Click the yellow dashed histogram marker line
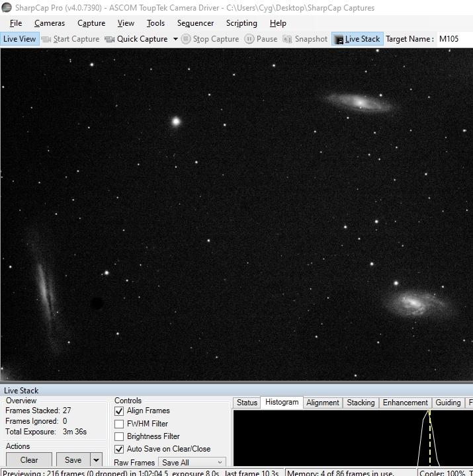473x476 pixels. (x=430, y=438)
